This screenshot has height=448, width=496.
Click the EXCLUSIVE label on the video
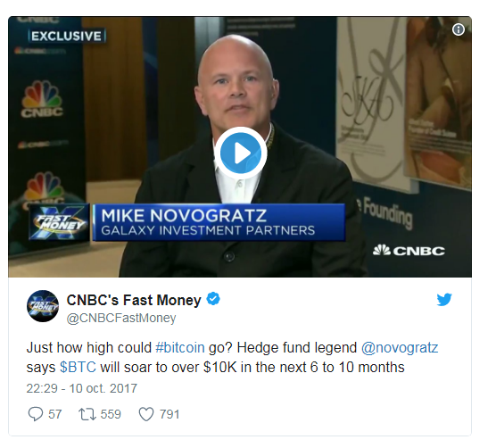[67, 36]
